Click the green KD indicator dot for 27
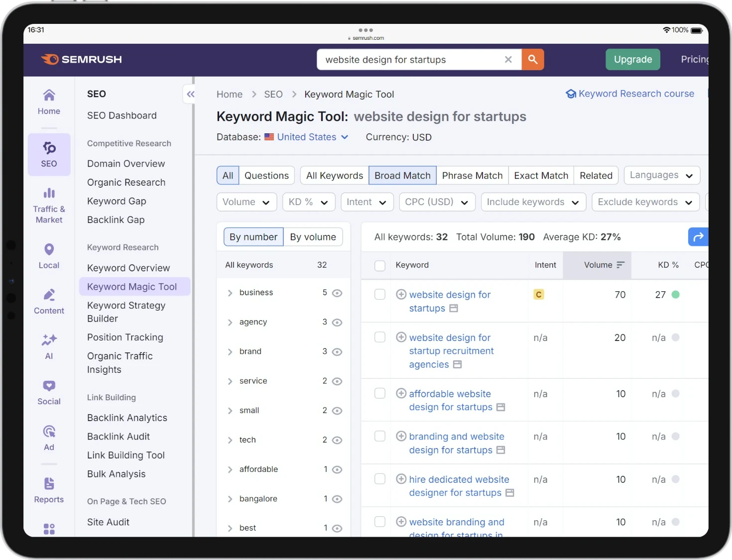The height and width of the screenshot is (560, 732). pyautogui.click(x=676, y=294)
